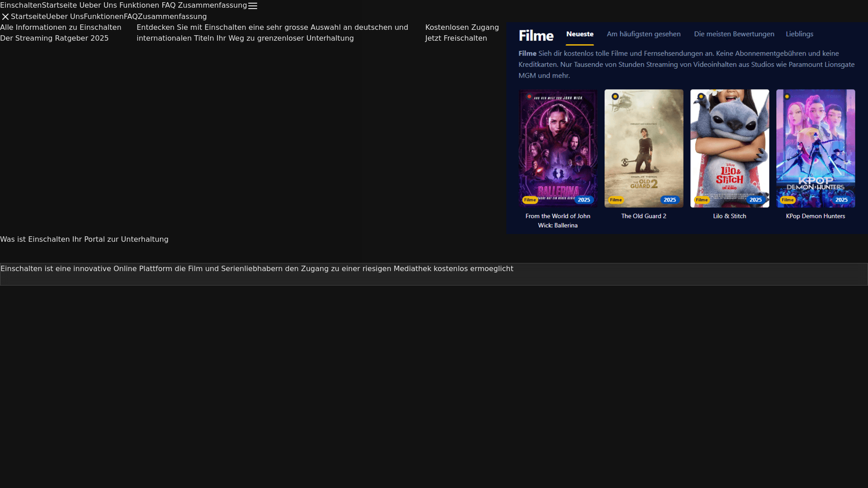Click the large Filme heading

pos(536,35)
